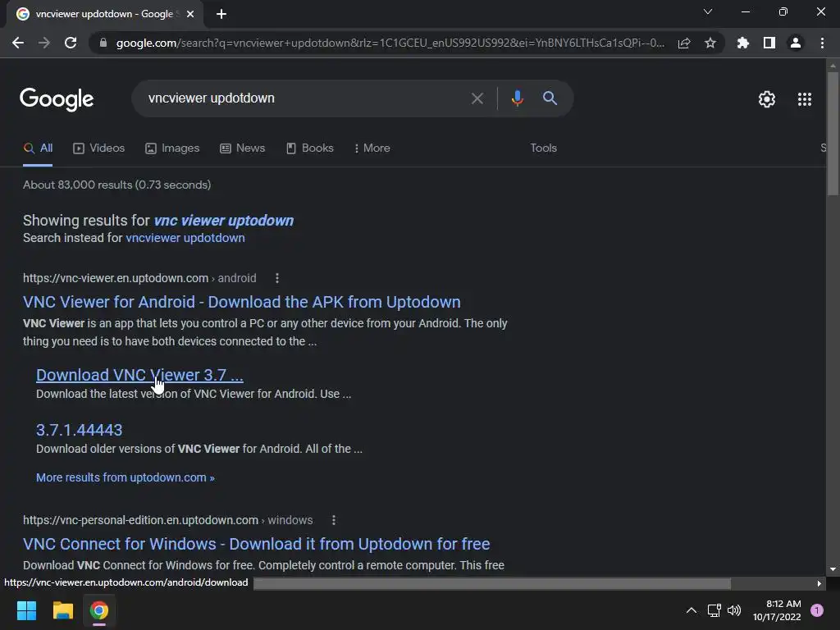The width and height of the screenshot is (840, 630).
Task: Open the Windows Start menu
Action: pos(26,610)
